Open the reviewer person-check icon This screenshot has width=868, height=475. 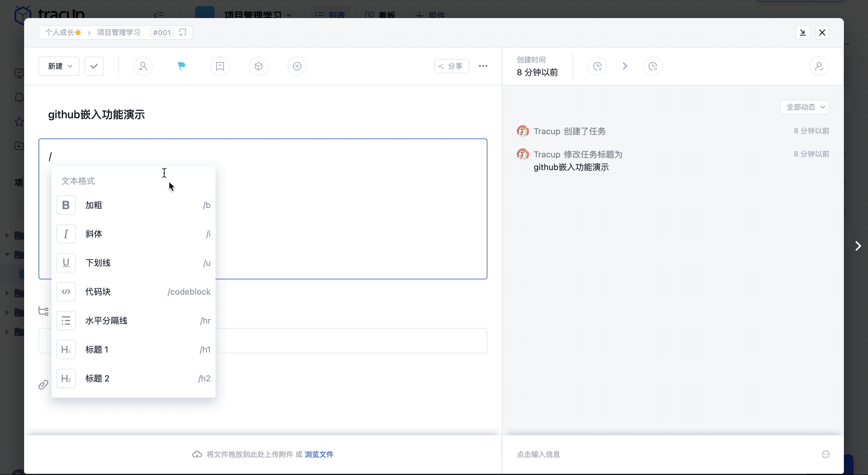pos(819,66)
